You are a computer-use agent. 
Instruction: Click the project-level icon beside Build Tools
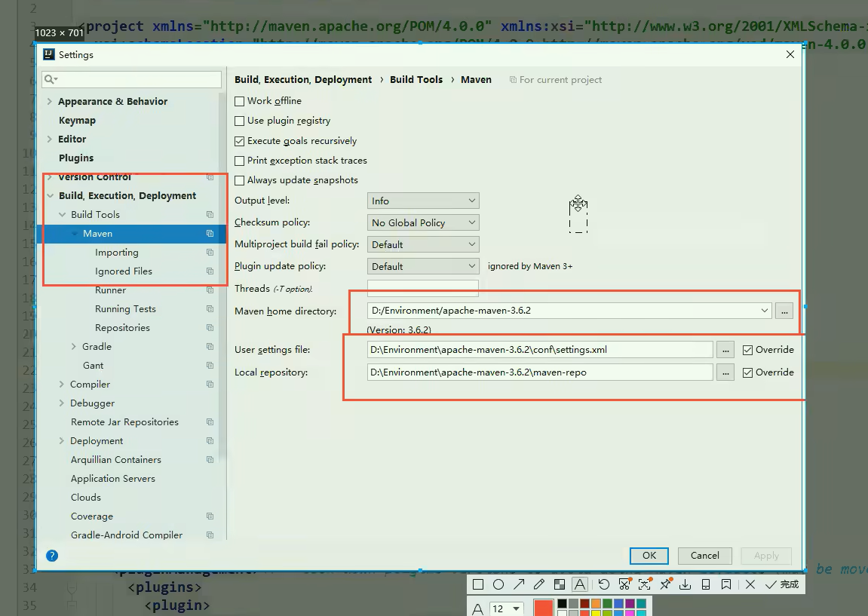(x=210, y=215)
